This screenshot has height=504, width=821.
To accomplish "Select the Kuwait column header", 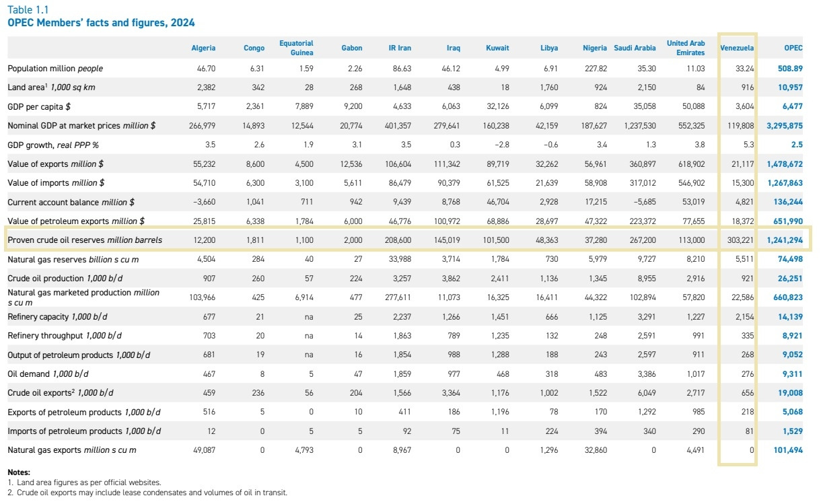I will click(497, 48).
